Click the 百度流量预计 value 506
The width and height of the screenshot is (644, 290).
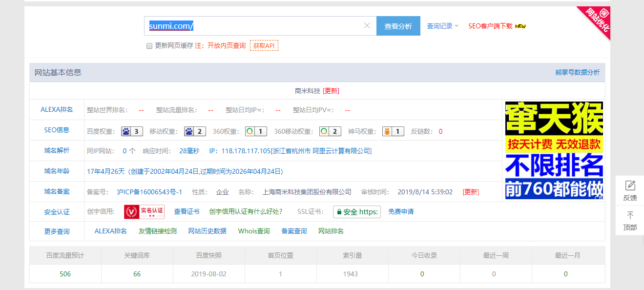point(65,274)
